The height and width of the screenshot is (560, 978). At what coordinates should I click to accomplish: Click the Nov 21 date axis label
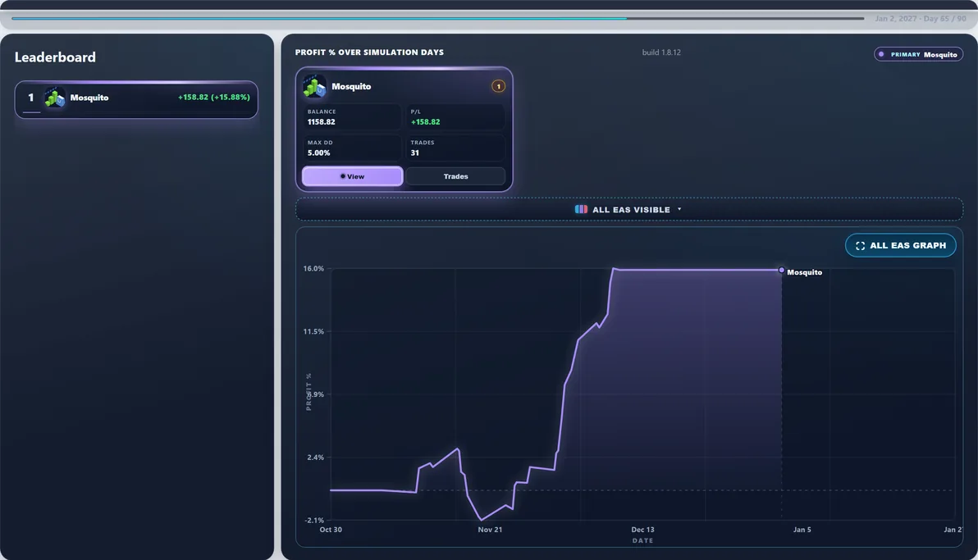click(490, 530)
